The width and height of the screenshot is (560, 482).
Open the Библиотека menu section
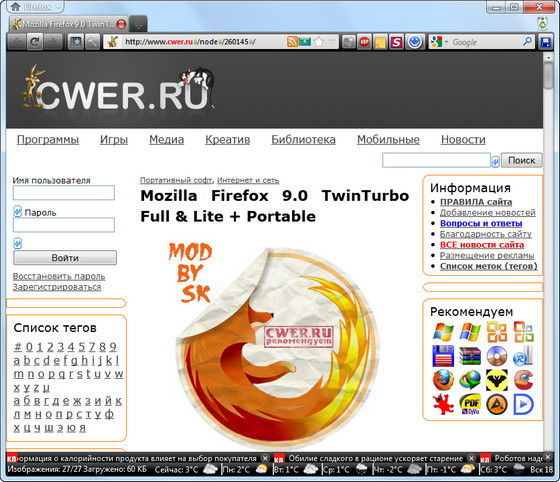[x=303, y=140]
